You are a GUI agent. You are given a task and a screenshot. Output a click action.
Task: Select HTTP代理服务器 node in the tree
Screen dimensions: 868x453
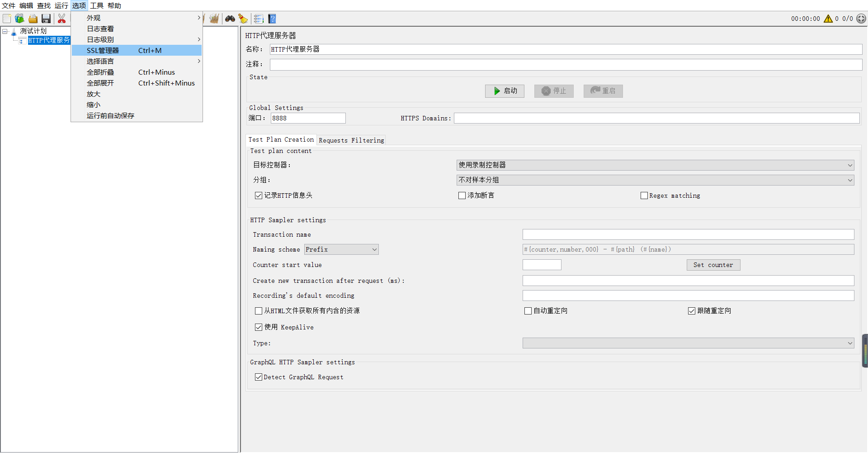tap(49, 40)
